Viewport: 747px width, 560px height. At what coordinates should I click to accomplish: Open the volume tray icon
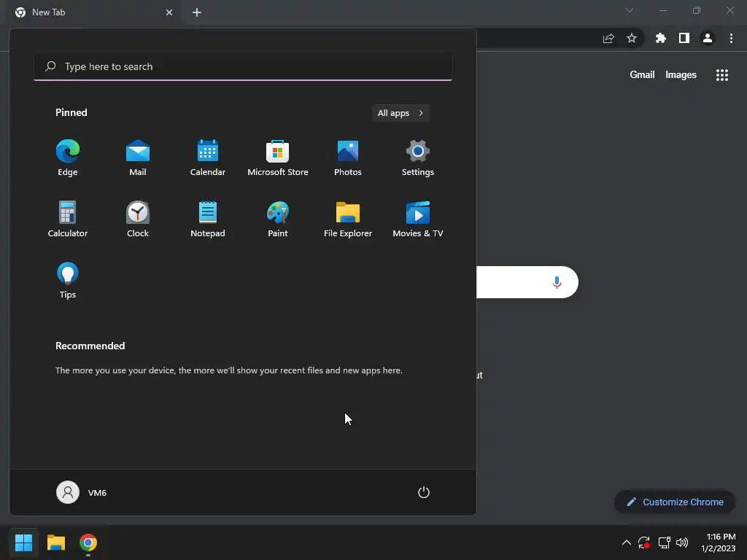[682, 542]
